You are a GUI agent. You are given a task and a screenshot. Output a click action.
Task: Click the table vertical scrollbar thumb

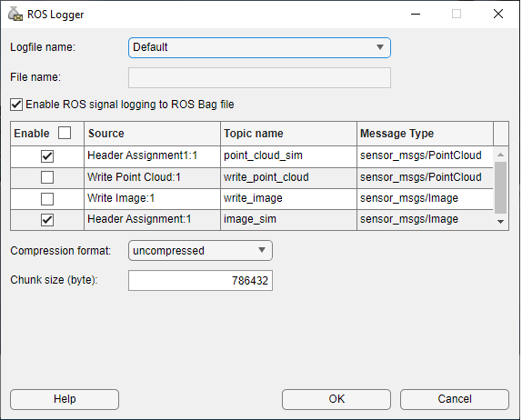click(x=500, y=187)
